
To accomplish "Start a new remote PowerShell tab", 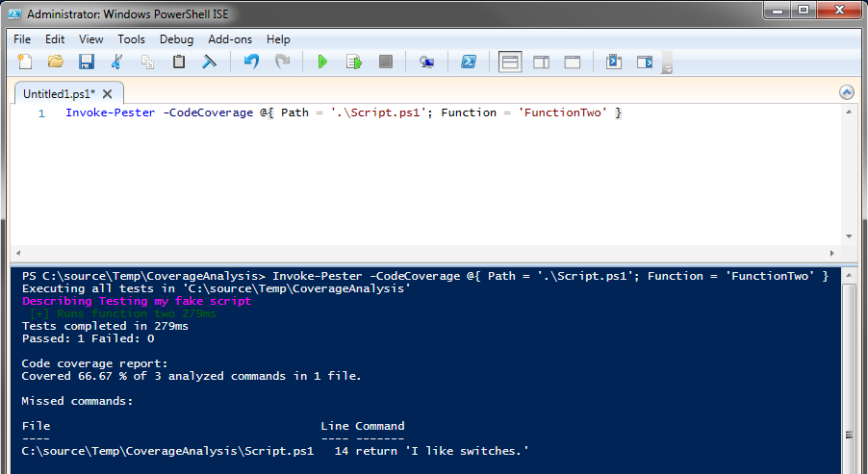I will point(426,62).
